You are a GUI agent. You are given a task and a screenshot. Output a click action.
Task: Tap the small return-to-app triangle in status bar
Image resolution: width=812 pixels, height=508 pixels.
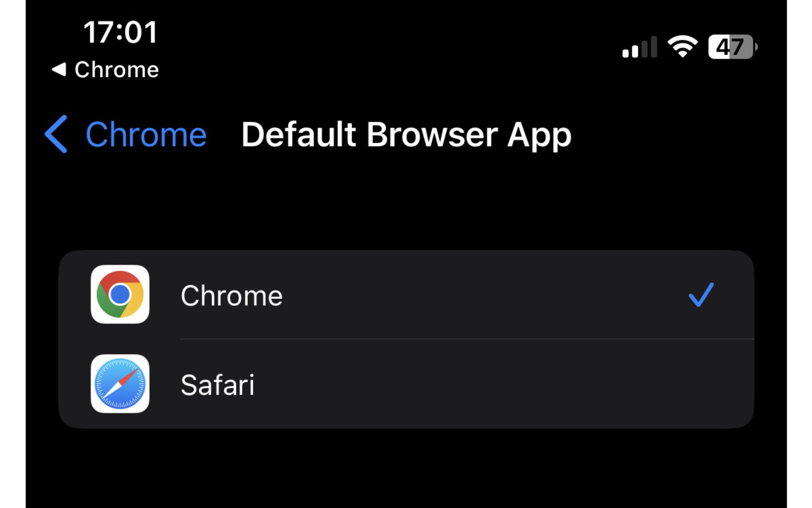tap(59, 69)
